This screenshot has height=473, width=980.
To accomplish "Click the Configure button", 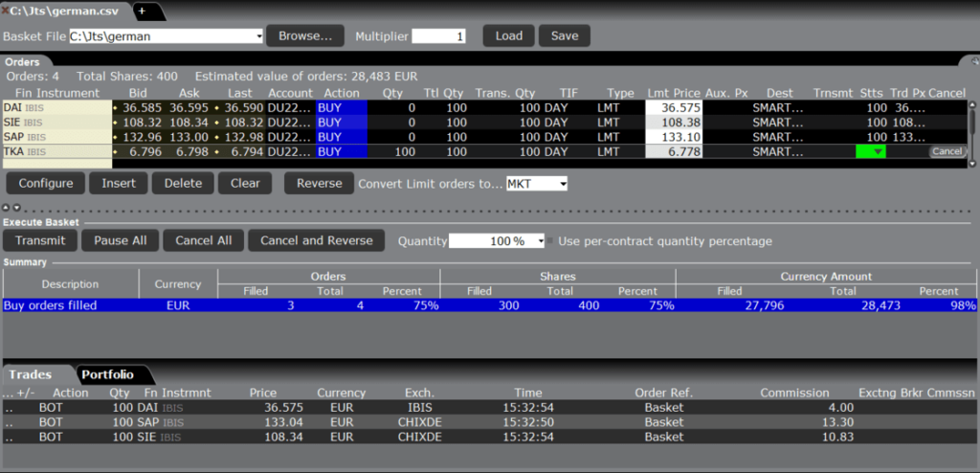I will pyautogui.click(x=45, y=183).
